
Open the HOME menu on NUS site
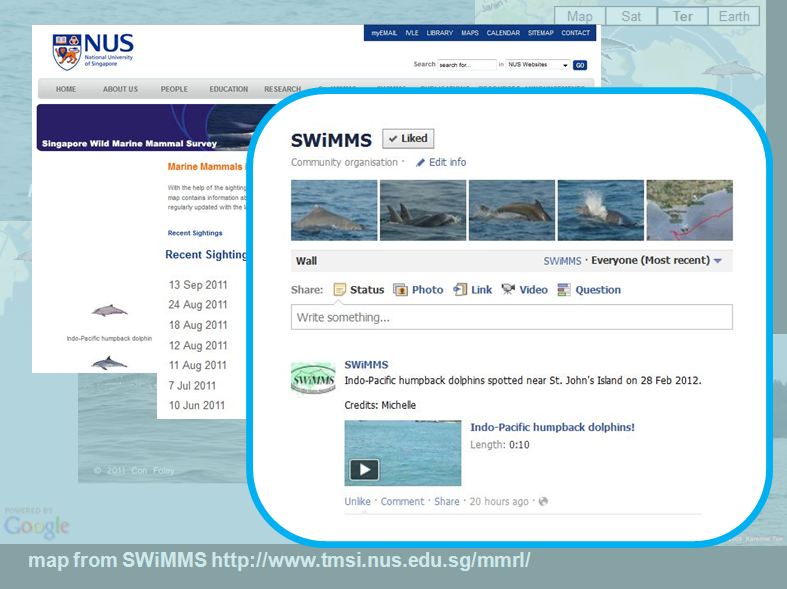coord(66,89)
